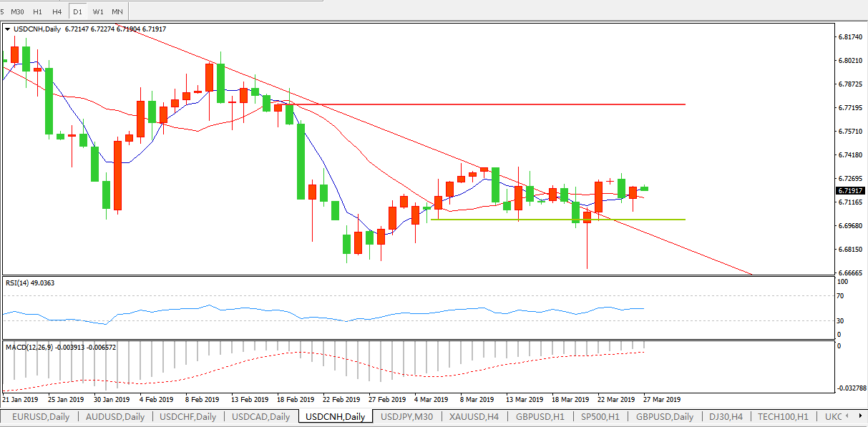The image size is (868, 427).
Task: Expand the USDCNH chart dropdown triangle
Action: point(8,29)
